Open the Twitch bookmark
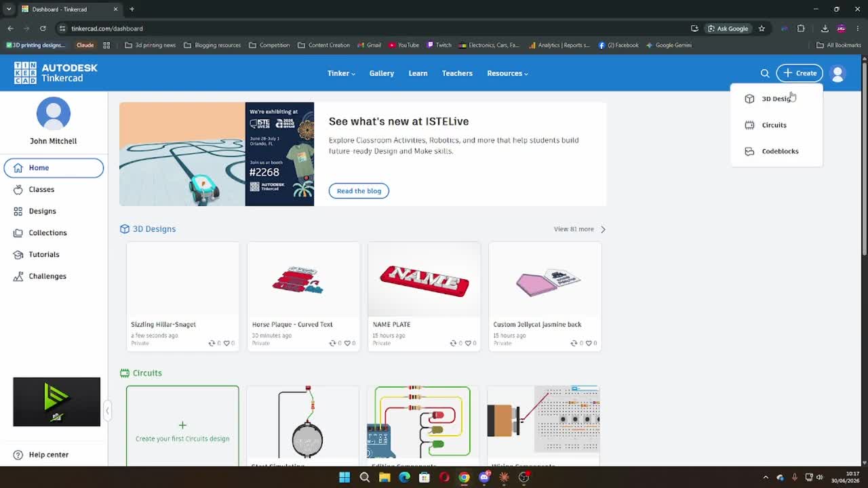 coord(439,45)
